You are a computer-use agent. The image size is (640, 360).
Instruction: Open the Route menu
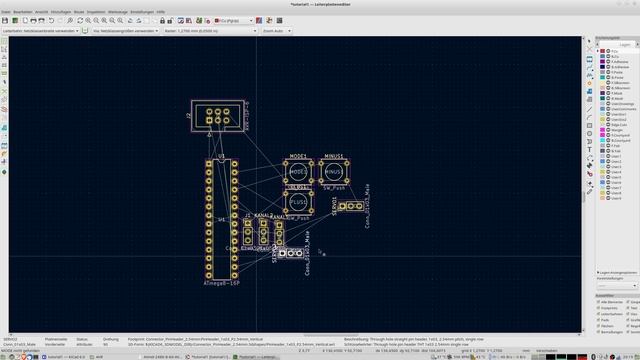pyautogui.click(x=79, y=12)
